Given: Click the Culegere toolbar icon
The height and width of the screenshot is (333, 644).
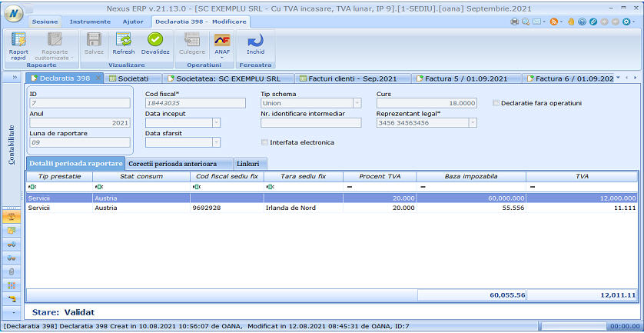Looking at the screenshot, I should (x=192, y=39).
